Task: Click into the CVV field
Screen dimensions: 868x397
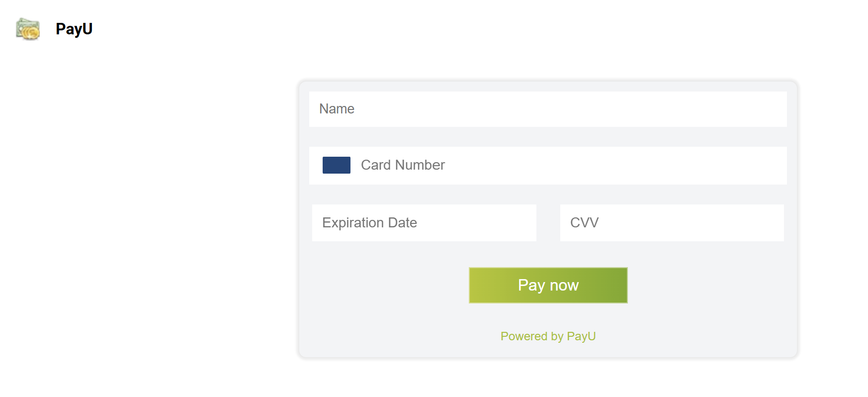Action: tap(672, 223)
